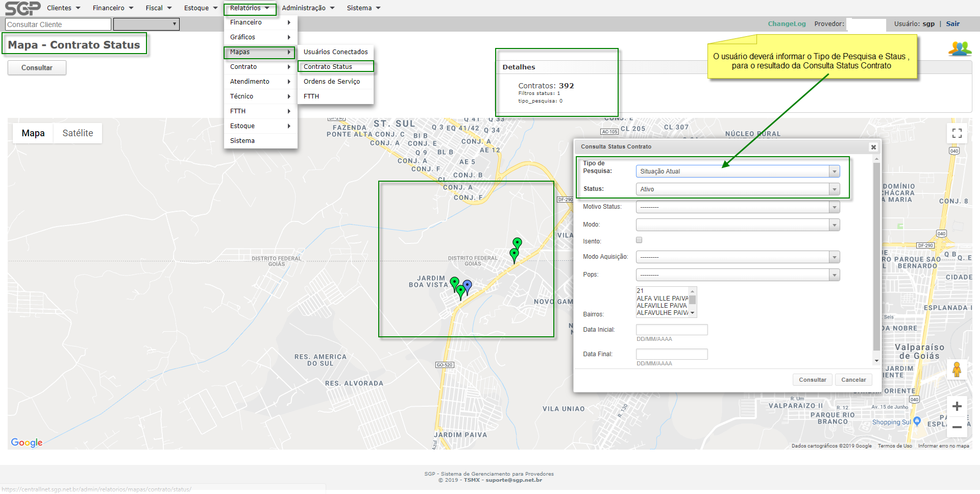Click the Data Inicial input field
Screen dimensions: 980x494
672,330
